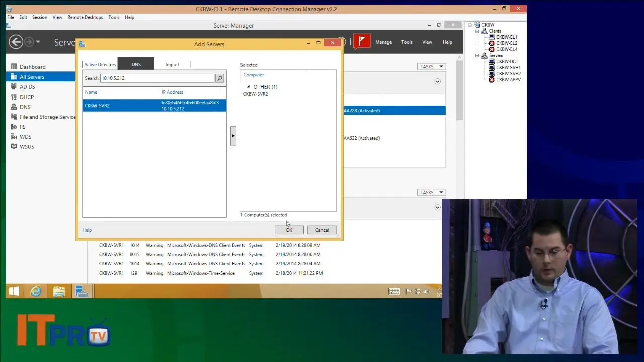Image resolution: width=644 pixels, height=362 pixels.
Task: Click the magnifier search icon in Add Servers
Action: point(219,78)
